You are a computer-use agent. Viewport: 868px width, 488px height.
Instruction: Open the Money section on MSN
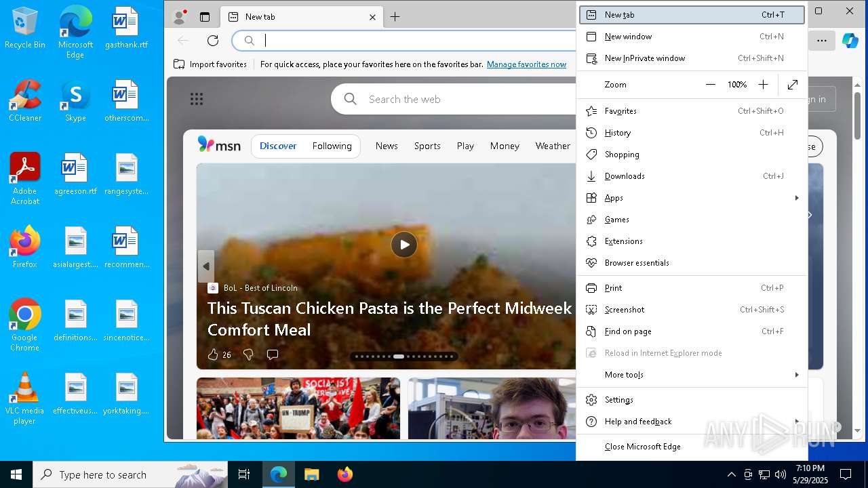click(505, 146)
